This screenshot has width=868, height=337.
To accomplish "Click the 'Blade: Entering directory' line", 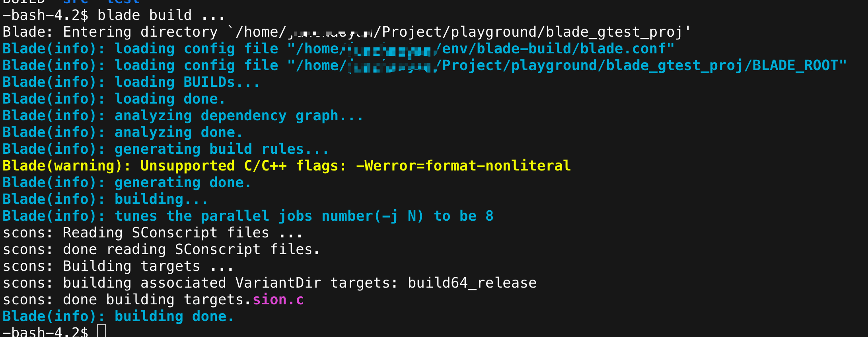I will pyautogui.click(x=347, y=32).
